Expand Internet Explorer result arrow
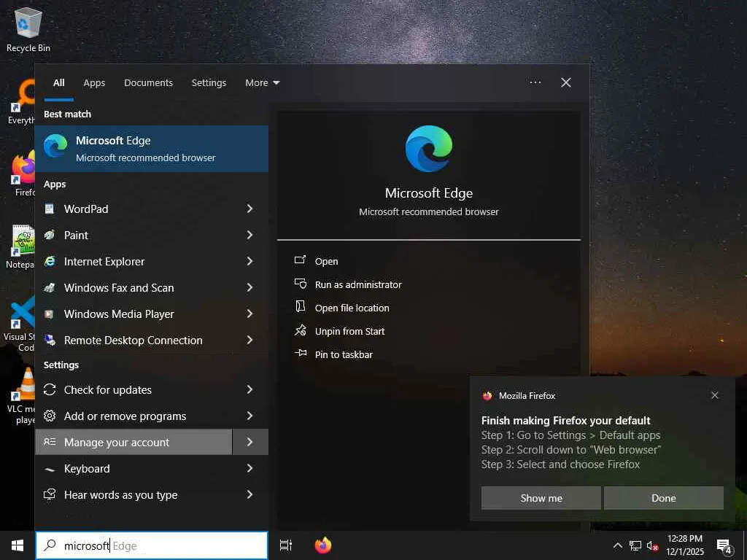The height and width of the screenshot is (560, 747). point(249,261)
